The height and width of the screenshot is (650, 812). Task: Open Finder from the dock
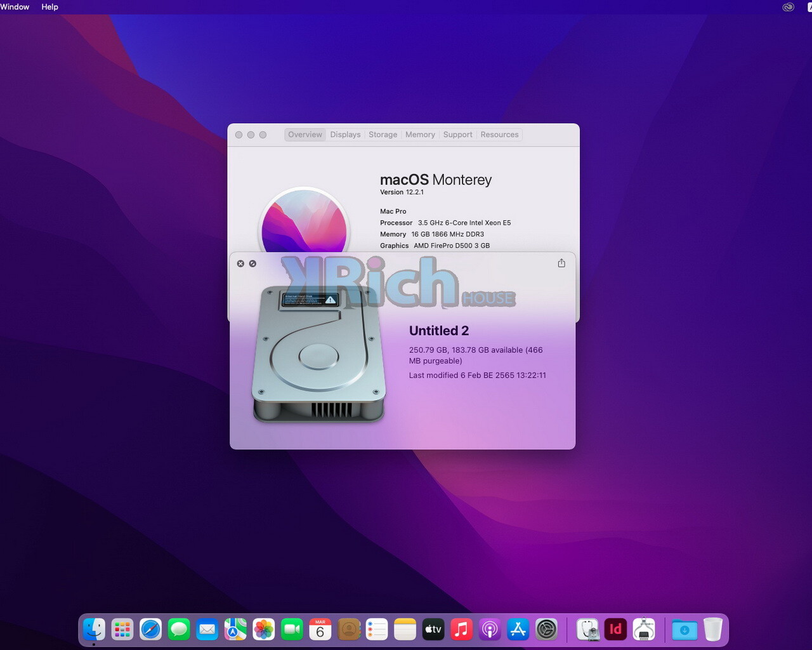[x=95, y=630]
